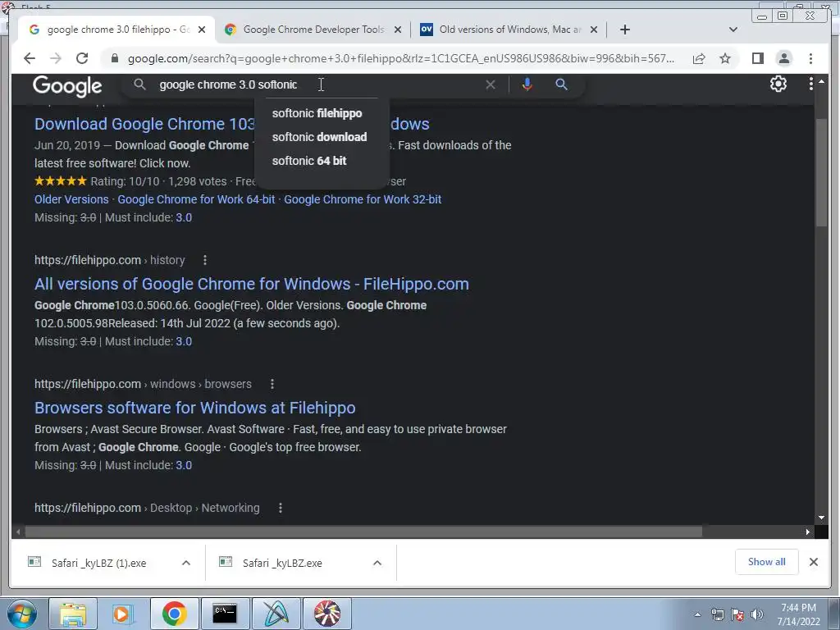The height and width of the screenshot is (630, 840).
Task: Go back to the previous page
Action: click(30, 58)
